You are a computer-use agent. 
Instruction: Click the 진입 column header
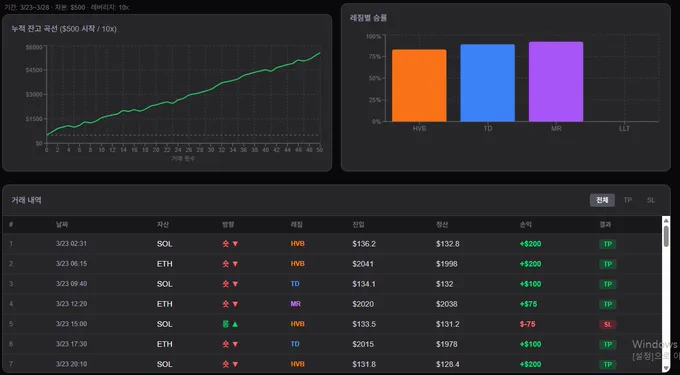[358, 225]
